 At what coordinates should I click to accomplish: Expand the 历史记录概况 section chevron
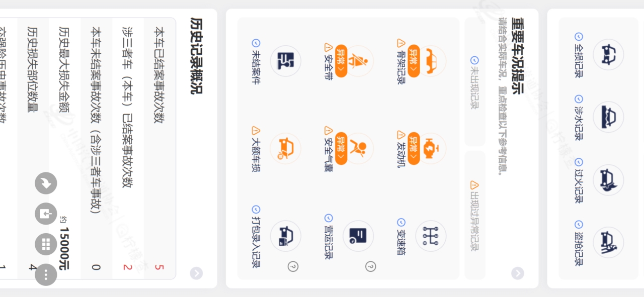196,273
